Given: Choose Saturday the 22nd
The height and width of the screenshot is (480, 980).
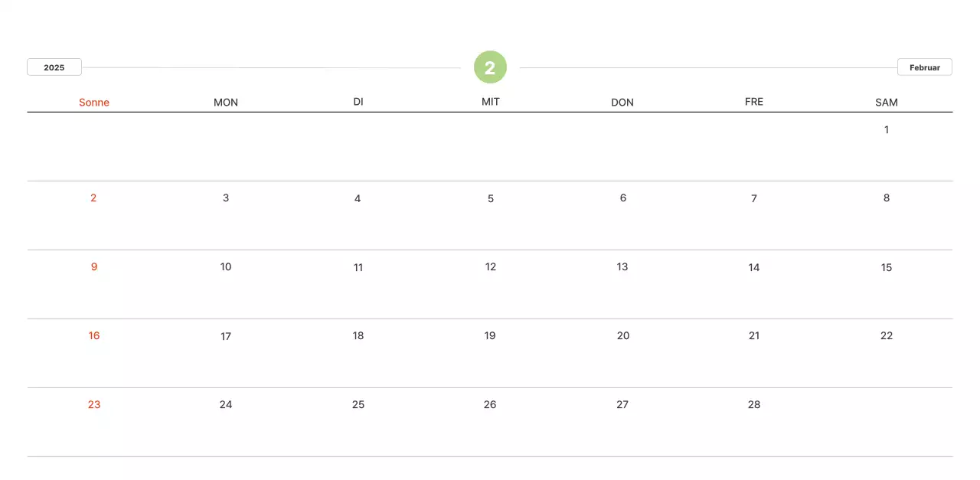Looking at the screenshot, I should click(x=887, y=335).
